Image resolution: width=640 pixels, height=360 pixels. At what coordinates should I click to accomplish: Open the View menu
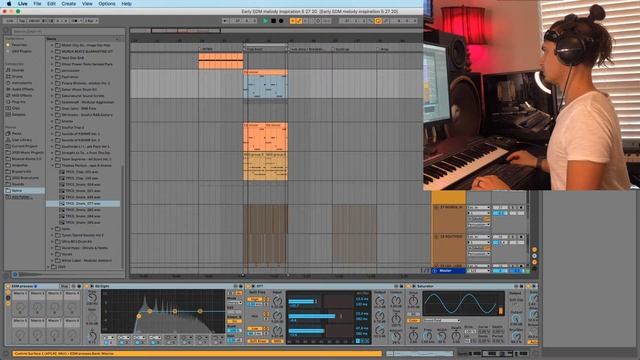(87, 4)
